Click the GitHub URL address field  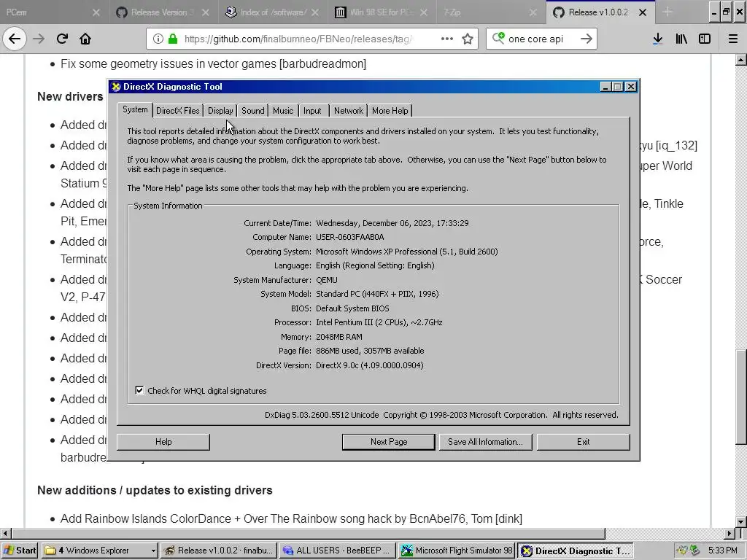pyautogui.click(x=298, y=39)
